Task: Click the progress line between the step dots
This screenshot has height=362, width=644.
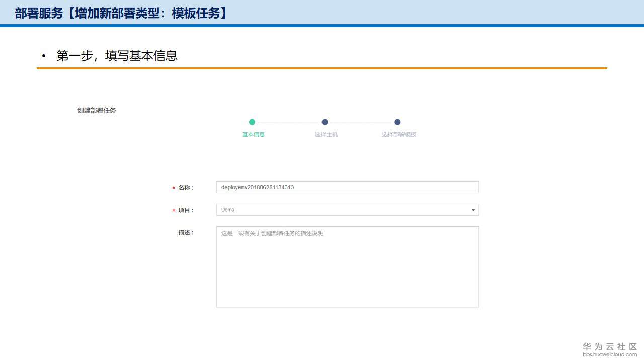Action: (288, 122)
